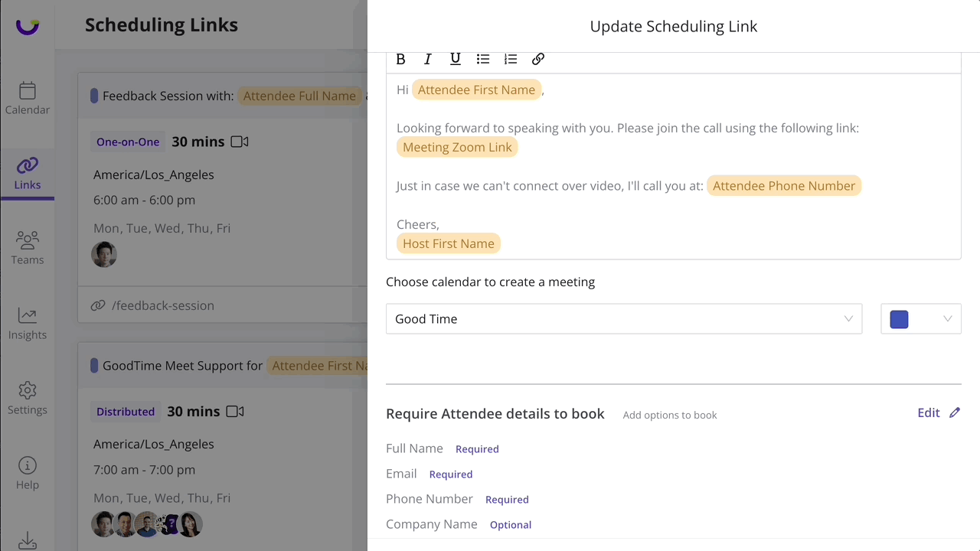
Task: Insert a hyperlink in the message editor
Action: tap(538, 59)
